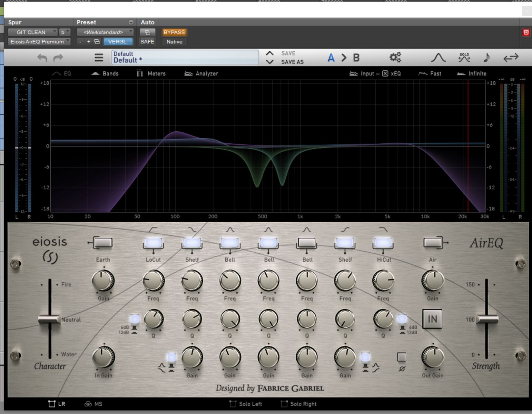Image resolution: width=532 pixels, height=414 pixels.
Task: Click the Character slider handle
Action: [x=49, y=319]
